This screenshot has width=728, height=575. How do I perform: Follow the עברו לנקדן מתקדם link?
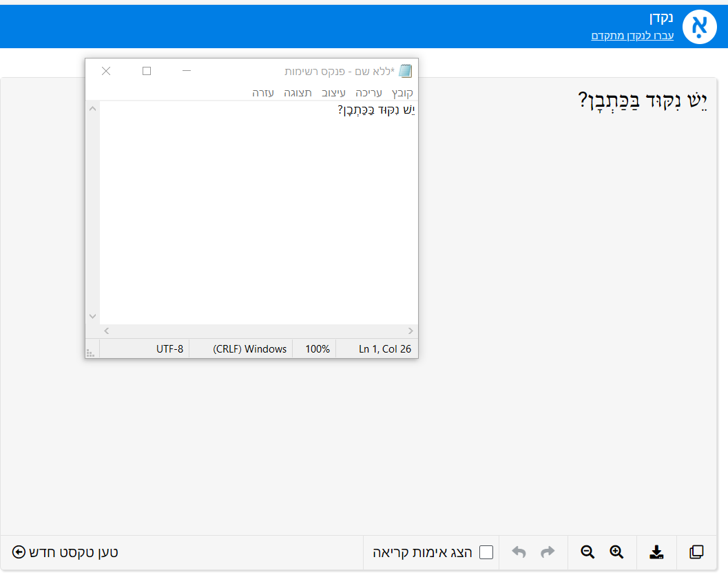(x=632, y=36)
